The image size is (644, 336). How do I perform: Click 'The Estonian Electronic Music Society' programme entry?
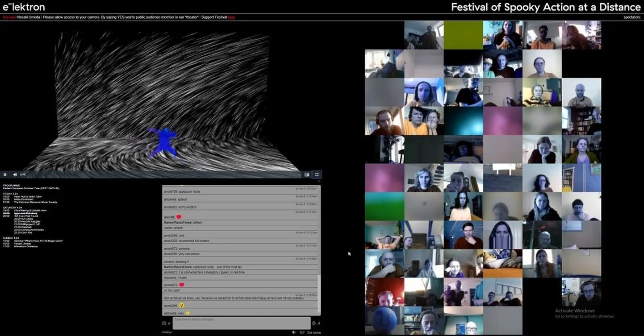point(36,202)
